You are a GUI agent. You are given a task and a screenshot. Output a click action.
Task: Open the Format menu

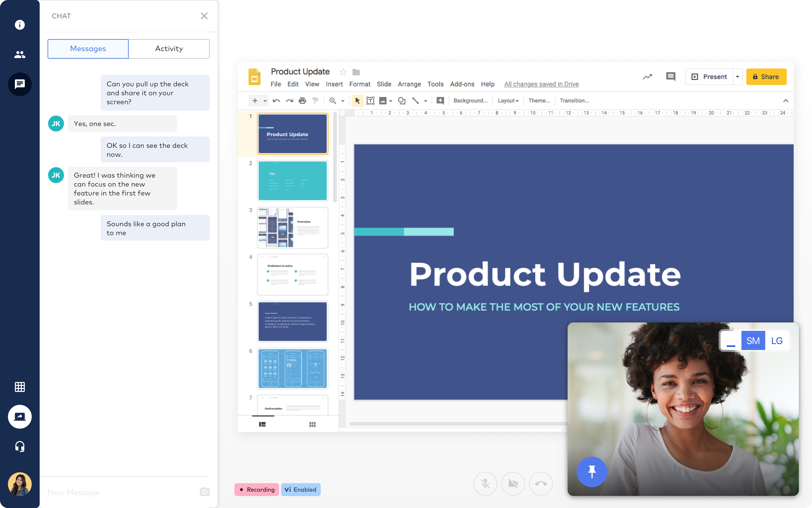pyautogui.click(x=360, y=84)
